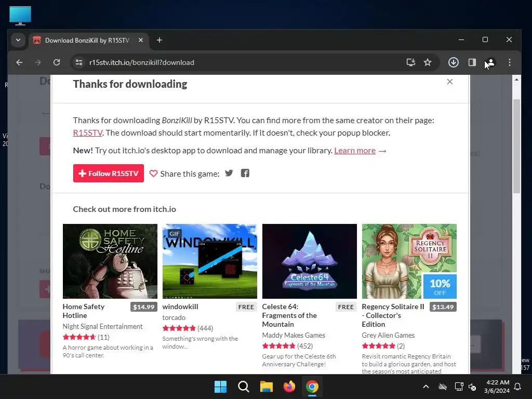Share the game on Facebook
The width and height of the screenshot is (532, 399).
click(x=245, y=173)
